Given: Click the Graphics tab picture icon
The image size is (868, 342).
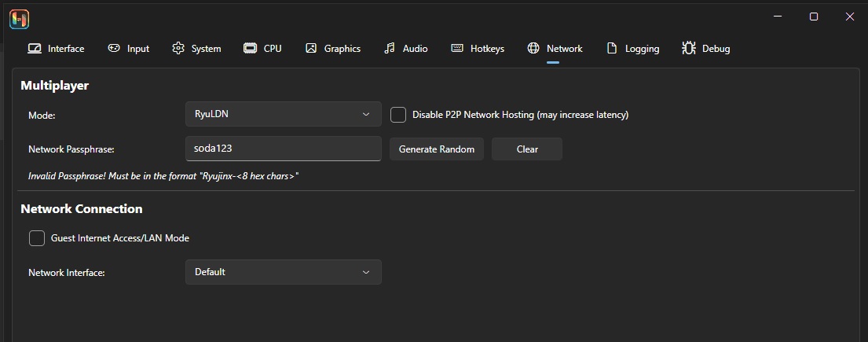Looking at the screenshot, I should tap(311, 48).
